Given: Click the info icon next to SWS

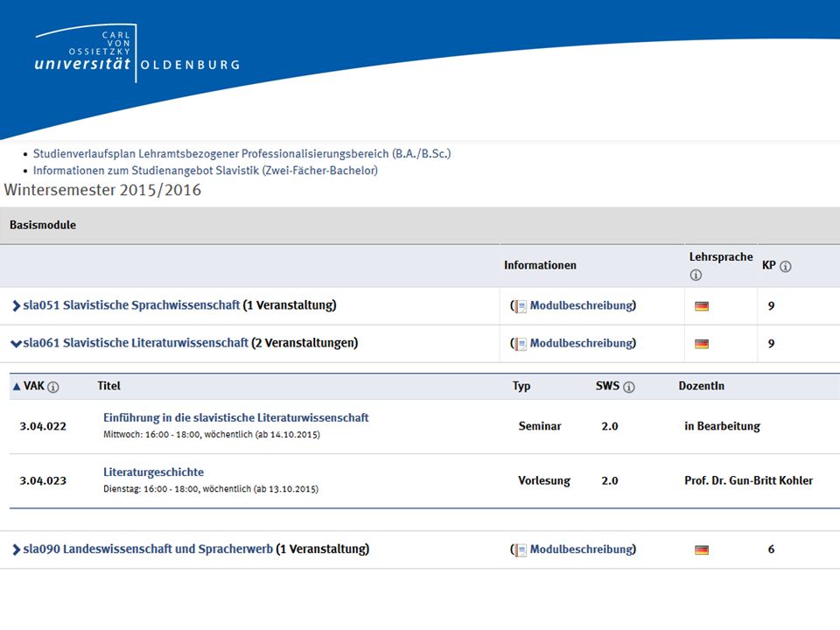Looking at the screenshot, I should 629,387.
